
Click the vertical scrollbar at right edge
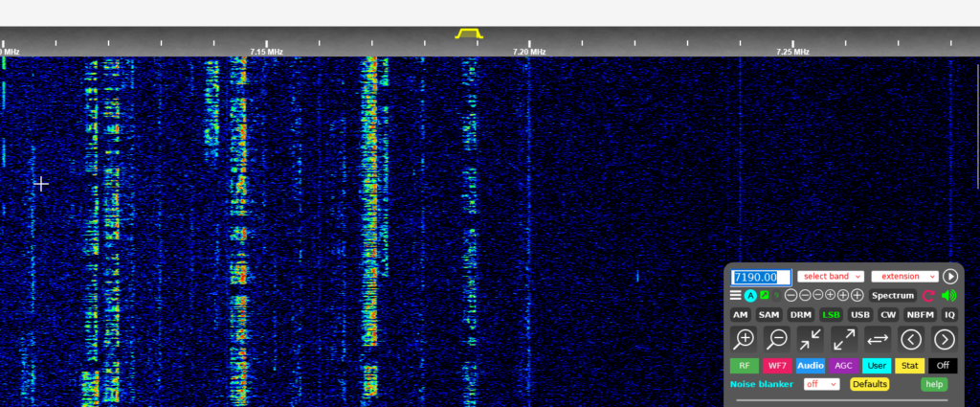978,125
